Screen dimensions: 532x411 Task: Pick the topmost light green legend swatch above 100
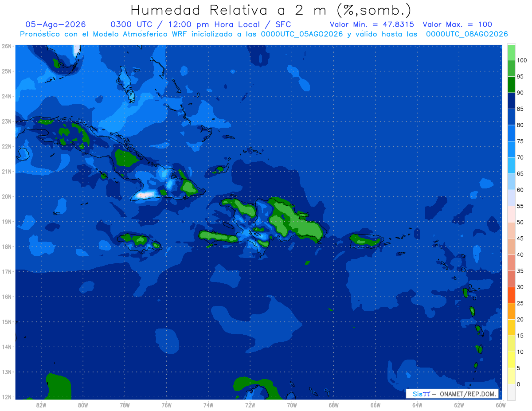(x=511, y=52)
